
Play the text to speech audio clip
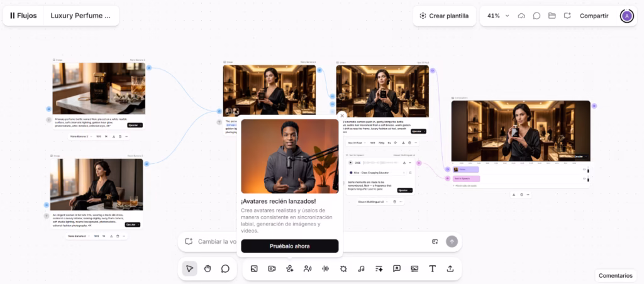[351, 163]
